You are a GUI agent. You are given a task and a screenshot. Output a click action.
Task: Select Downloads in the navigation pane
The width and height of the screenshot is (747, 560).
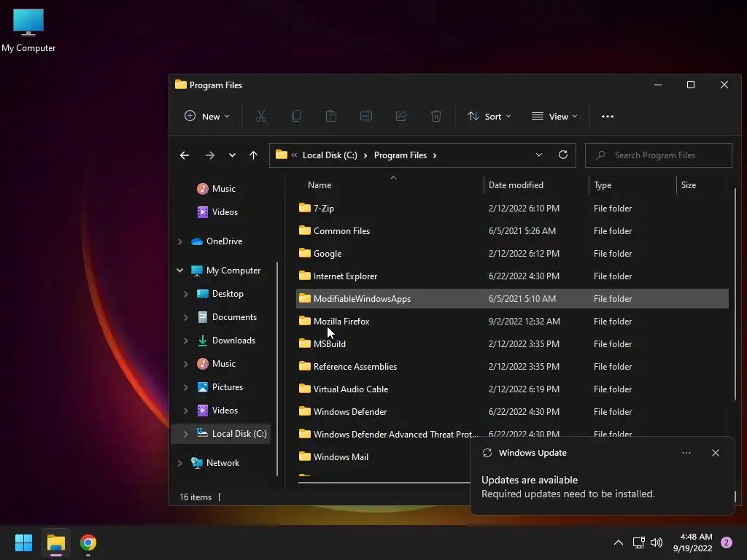(233, 341)
